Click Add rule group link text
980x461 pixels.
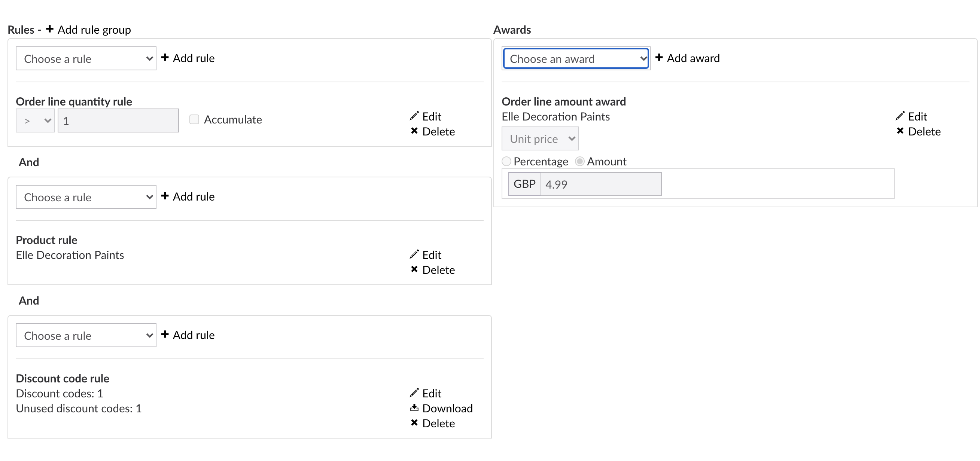[94, 30]
